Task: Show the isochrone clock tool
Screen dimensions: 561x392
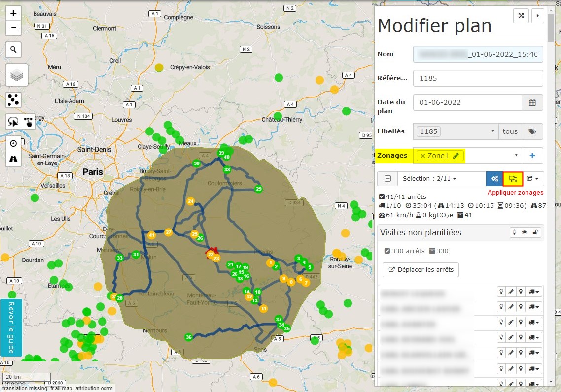Action: click(13, 143)
